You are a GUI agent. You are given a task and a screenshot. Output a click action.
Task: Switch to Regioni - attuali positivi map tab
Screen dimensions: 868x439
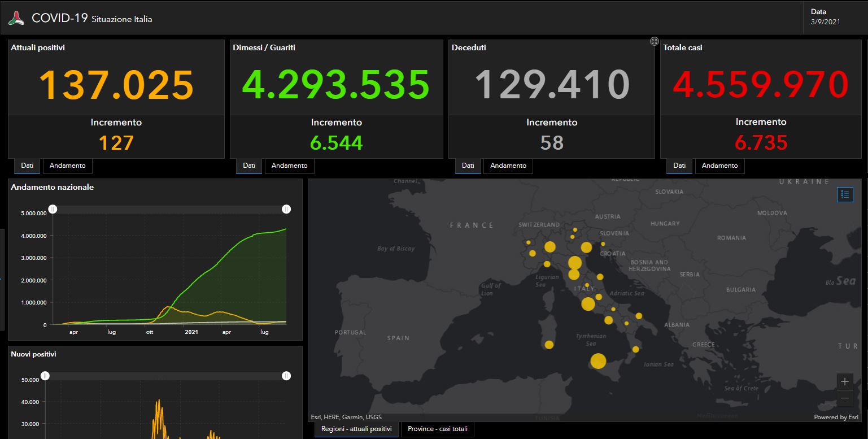(356, 429)
